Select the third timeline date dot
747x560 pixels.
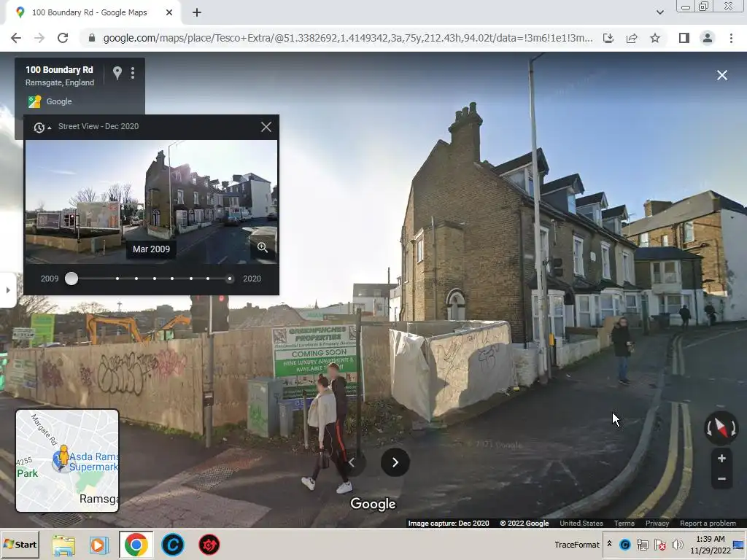136,279
